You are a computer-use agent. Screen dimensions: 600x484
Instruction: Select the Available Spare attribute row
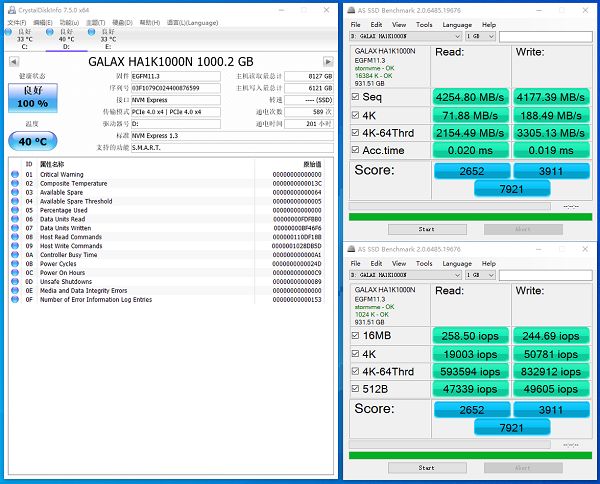point(166,192)
